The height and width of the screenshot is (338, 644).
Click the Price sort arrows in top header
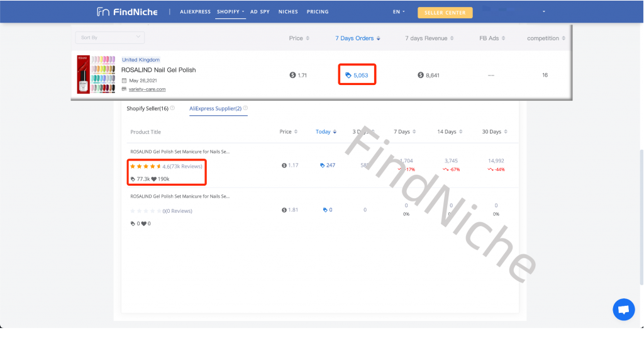308,38
